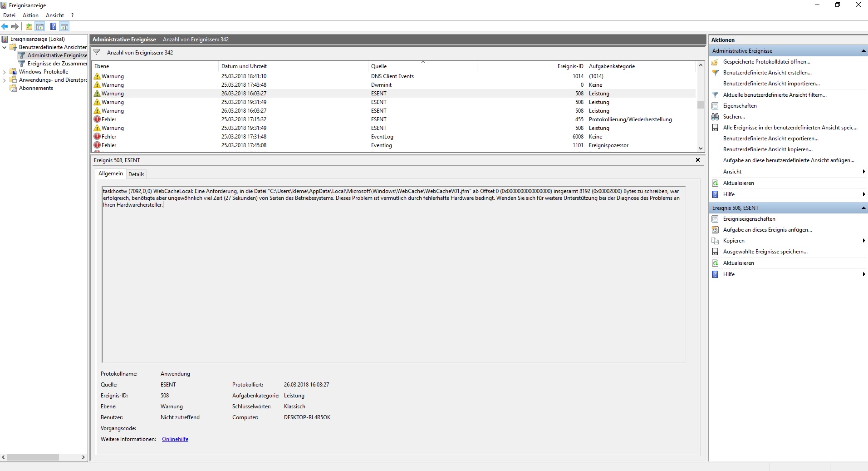Click Aufgabe an dieses Ereignis anfügen icon
This screenshot has width=868, height=471.
pos(715,230)
